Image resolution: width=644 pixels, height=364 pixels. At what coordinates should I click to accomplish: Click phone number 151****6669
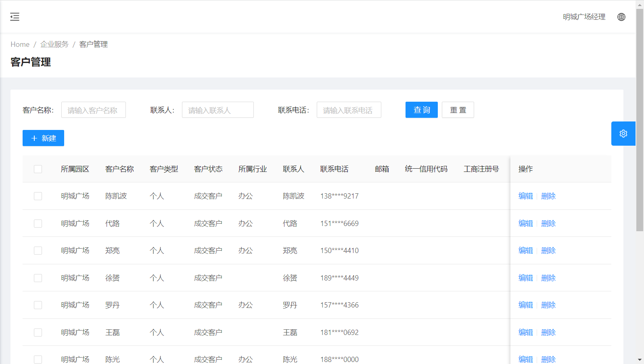tap(339, 224)
